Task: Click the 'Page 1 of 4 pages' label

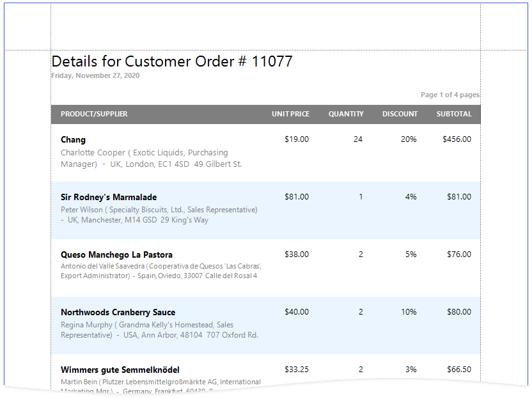Action: (450, 95)
